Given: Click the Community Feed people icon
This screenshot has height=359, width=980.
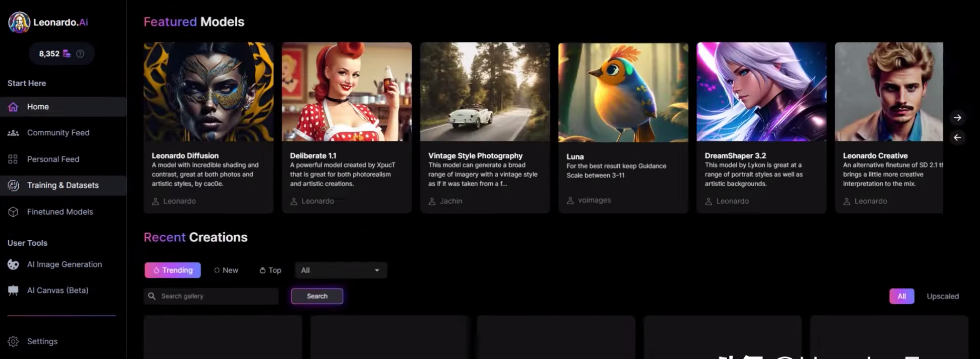Looking at the screenshot, I should (x=13, y=133).
